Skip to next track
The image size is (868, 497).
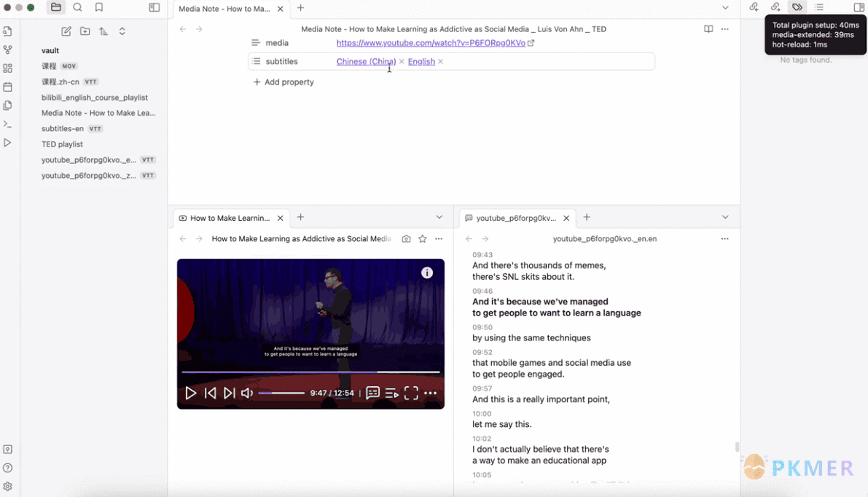tap(229, 393)
